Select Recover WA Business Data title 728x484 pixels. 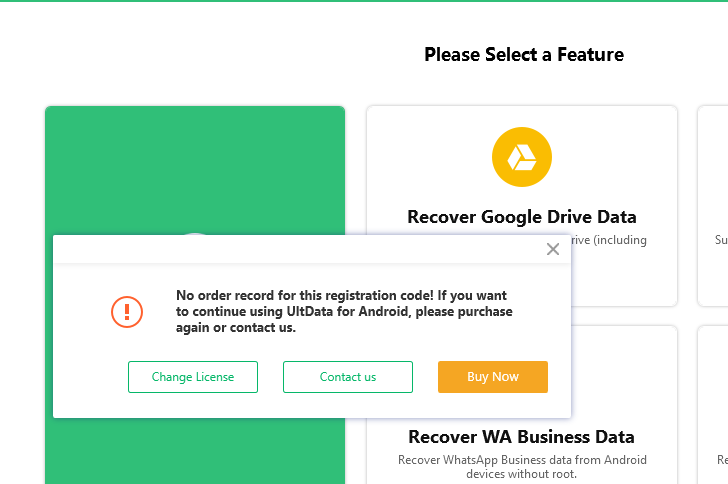pos(521,437)
